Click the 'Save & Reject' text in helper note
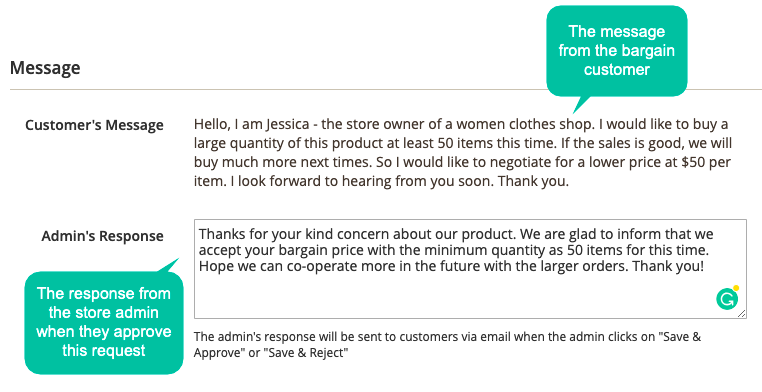The image size is (762, 392). [x=306, y=353]
